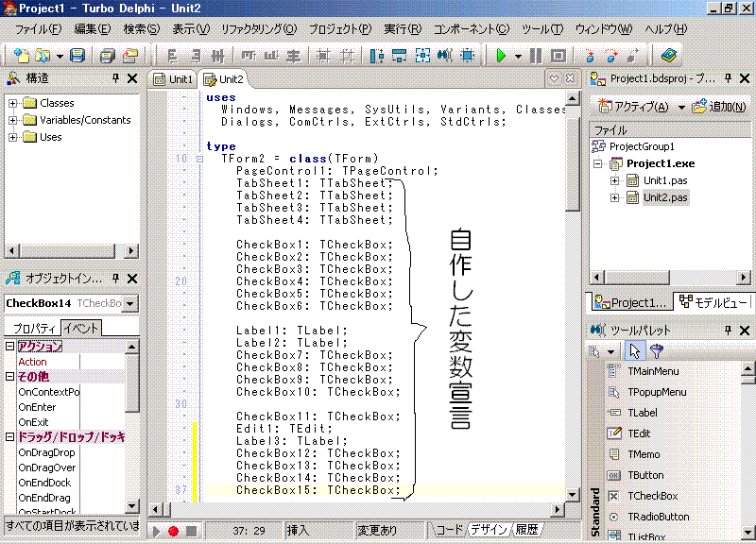The image size is (756, 544).
Task: Click the Action event value field
Action: [x=102, y=362]
